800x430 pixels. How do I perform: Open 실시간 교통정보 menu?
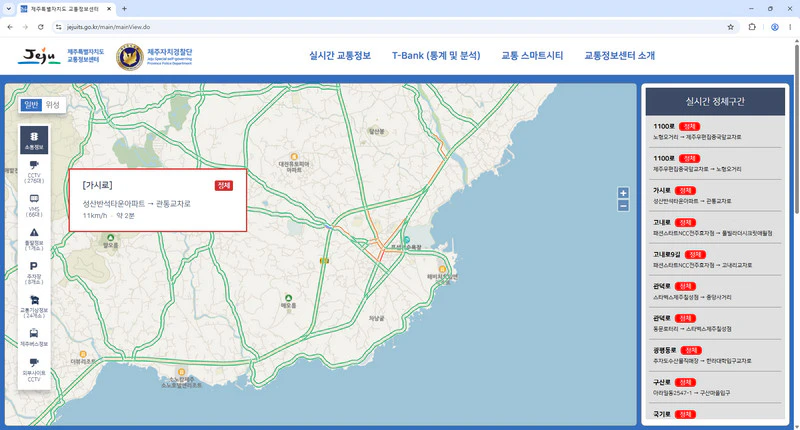coord(340,56)
